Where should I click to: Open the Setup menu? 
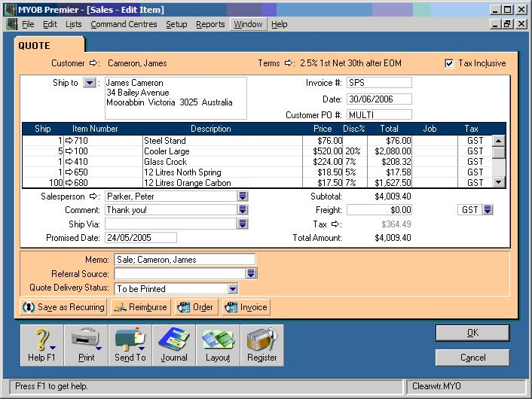[176, 24]
